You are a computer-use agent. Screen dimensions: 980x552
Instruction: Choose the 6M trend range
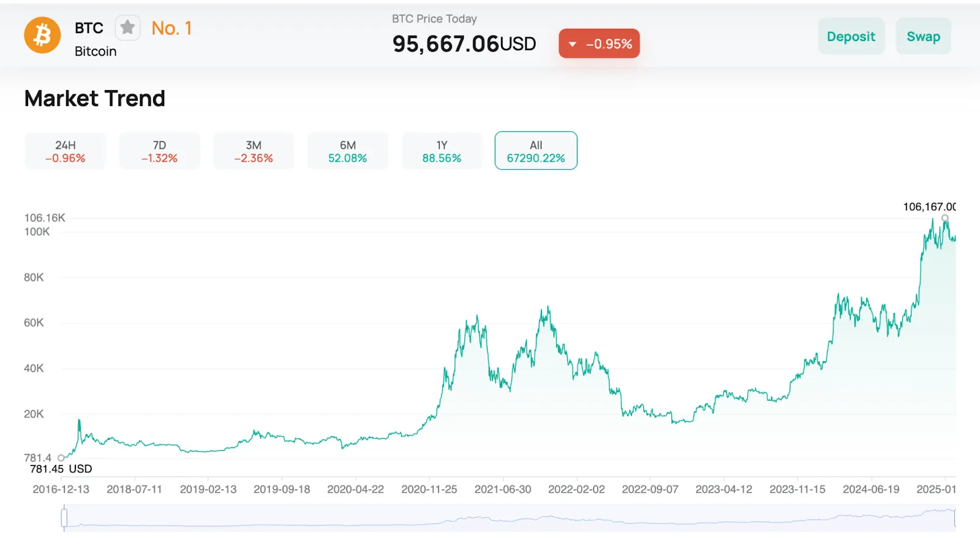tap(348, 151)
